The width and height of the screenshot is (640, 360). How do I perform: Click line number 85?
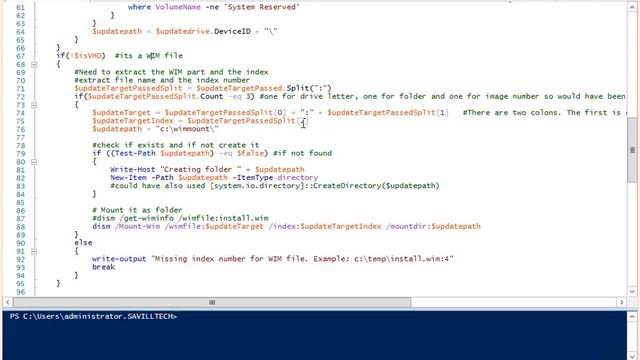pos(20,202)
